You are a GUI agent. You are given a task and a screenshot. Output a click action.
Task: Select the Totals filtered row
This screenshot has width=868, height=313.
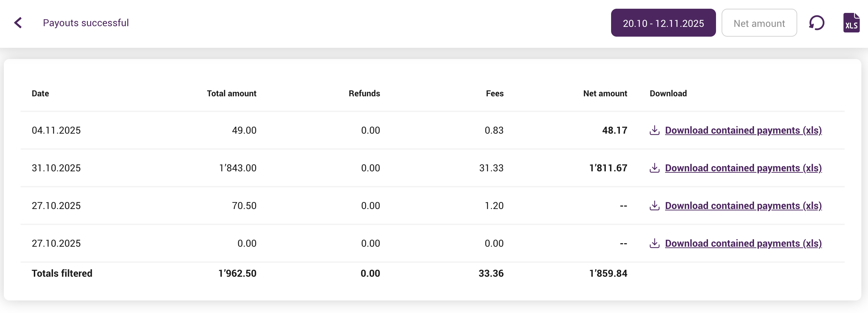tap(62, 273)
